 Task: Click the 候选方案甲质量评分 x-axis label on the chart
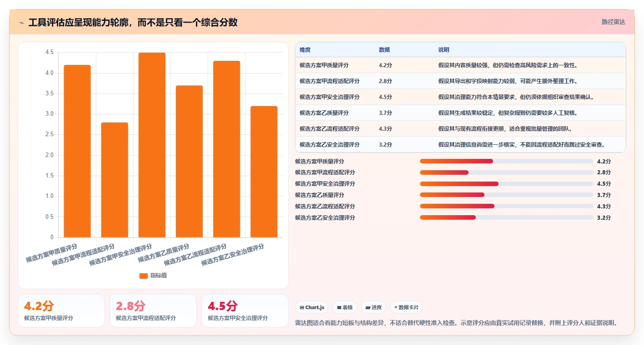point(52,253)
